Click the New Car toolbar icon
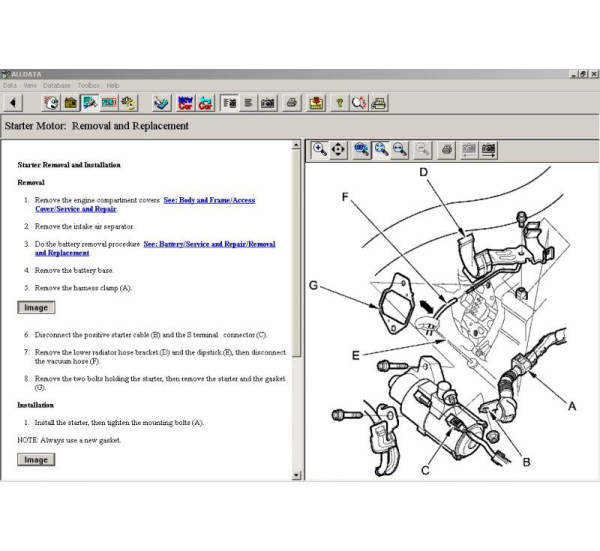This screenshot has height=551, width=600. (185, 103)
